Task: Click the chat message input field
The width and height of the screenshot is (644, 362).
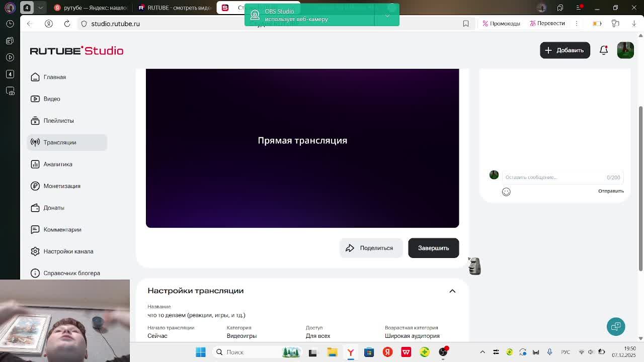Action: (562, 177)
